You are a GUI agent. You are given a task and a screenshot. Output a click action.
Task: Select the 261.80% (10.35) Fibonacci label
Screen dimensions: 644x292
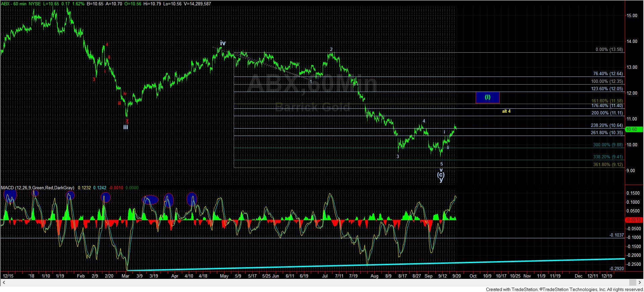pos(607,133)
